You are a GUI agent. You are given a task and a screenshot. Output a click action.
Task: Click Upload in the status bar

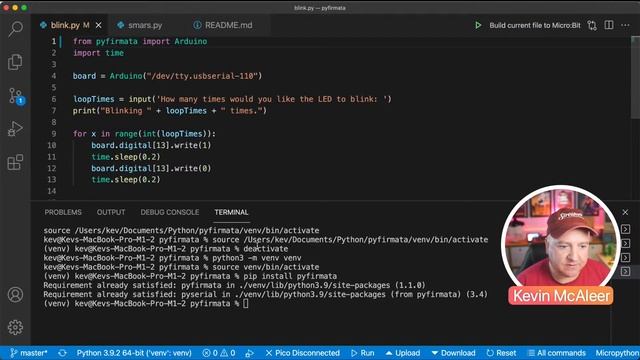click(x=402, y=353)
